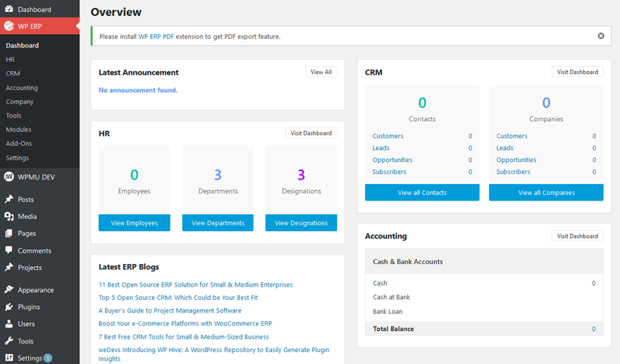The image size is (620, 364).
Task: Click View all Companies button
Action: (547, 192)
